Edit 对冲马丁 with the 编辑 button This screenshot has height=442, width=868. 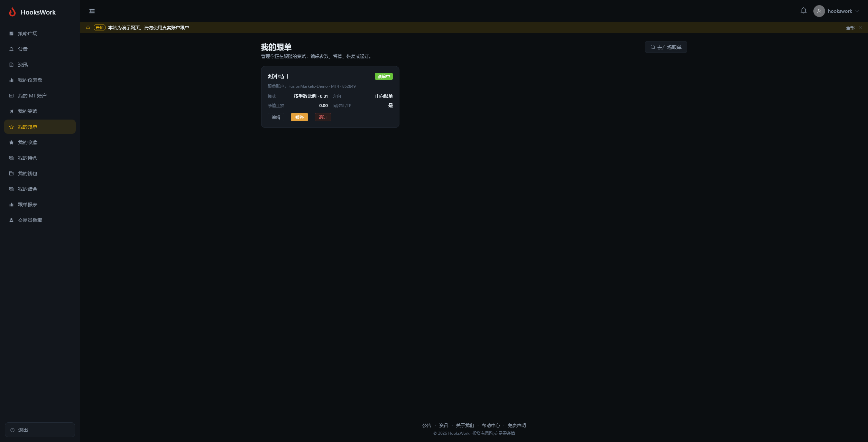point(276,117)
